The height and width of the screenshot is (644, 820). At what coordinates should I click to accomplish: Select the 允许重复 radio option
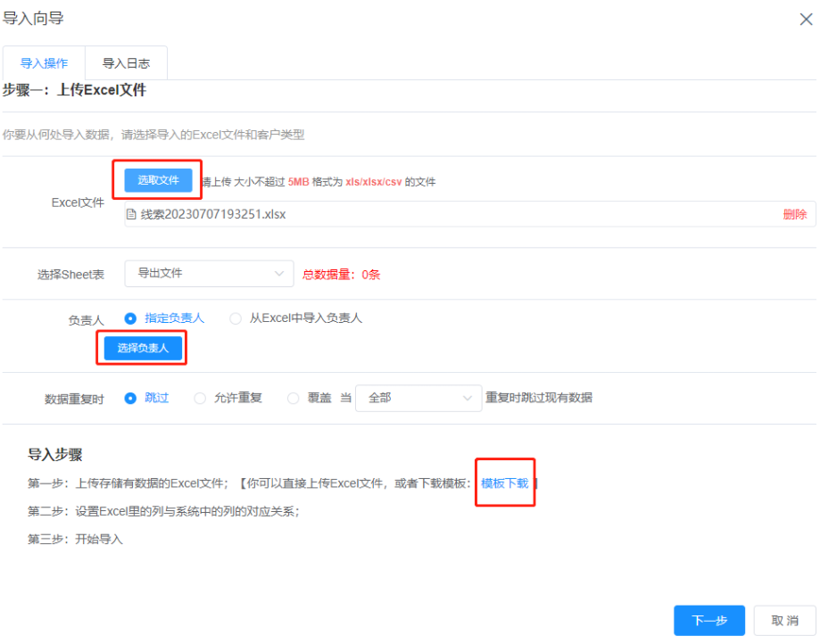(x=200, y=398)
